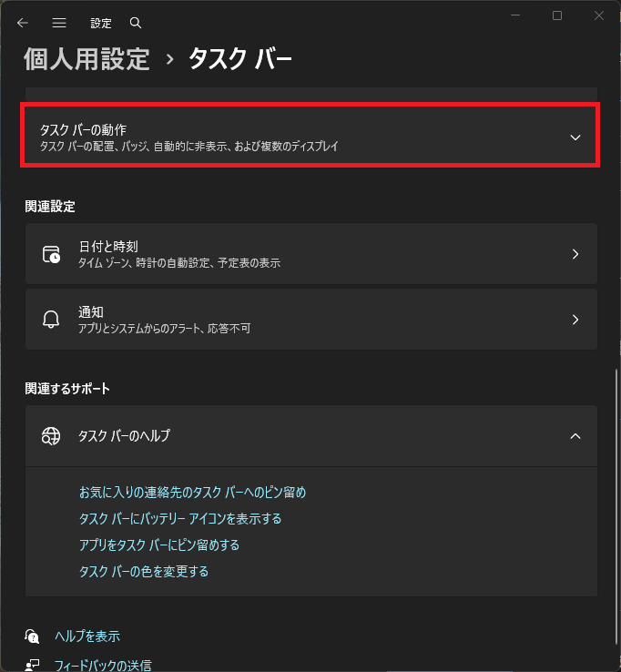The width and height of the screenshot is (621, 672).
Task: Click the タスク バー page title
Action: click(240, 59)
